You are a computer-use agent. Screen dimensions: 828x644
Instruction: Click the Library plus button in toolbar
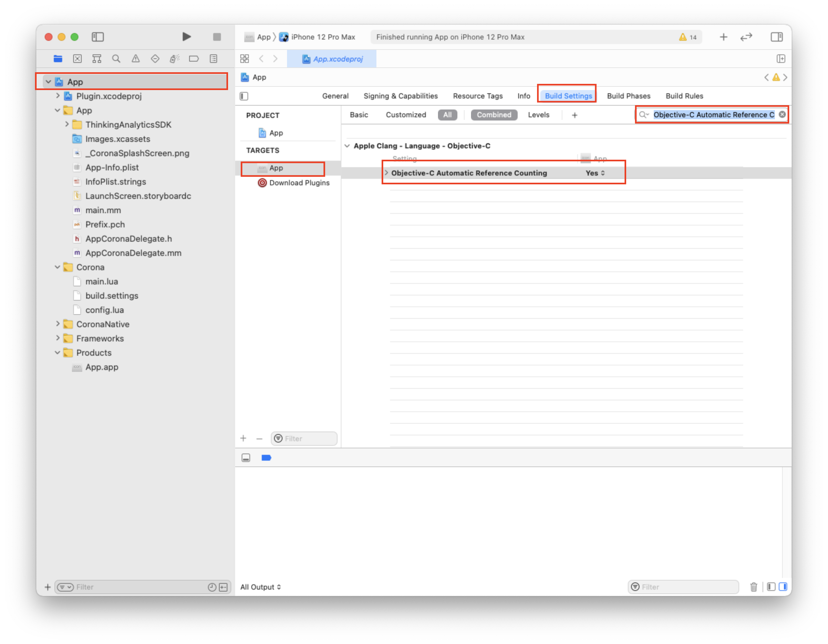pyautogui.click(x=723, y=37)
